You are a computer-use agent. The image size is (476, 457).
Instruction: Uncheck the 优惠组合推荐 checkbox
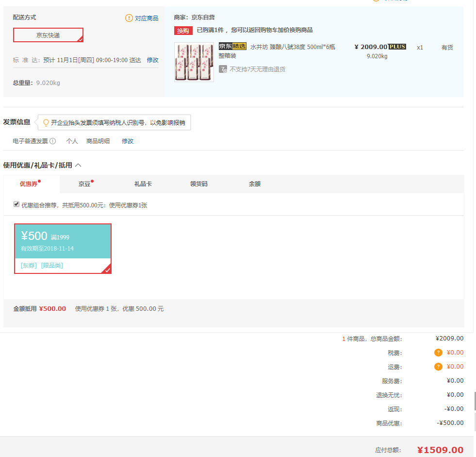click(16, 204)
